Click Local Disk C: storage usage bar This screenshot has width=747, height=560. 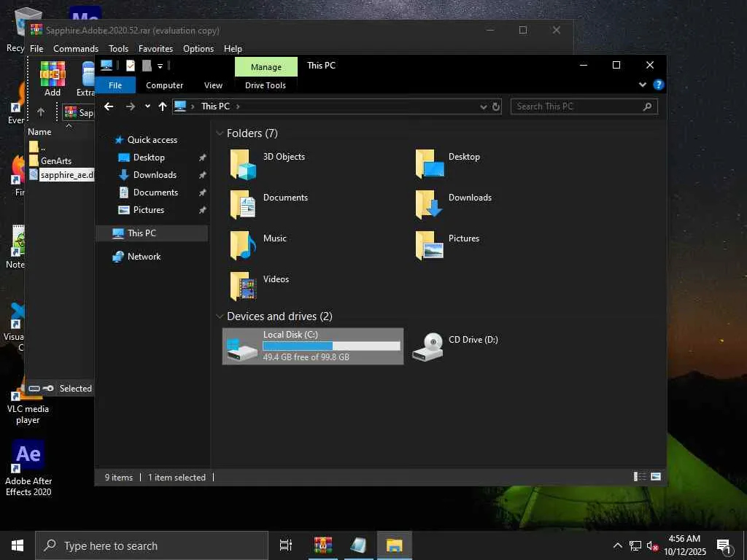click(x=332, y=346)
